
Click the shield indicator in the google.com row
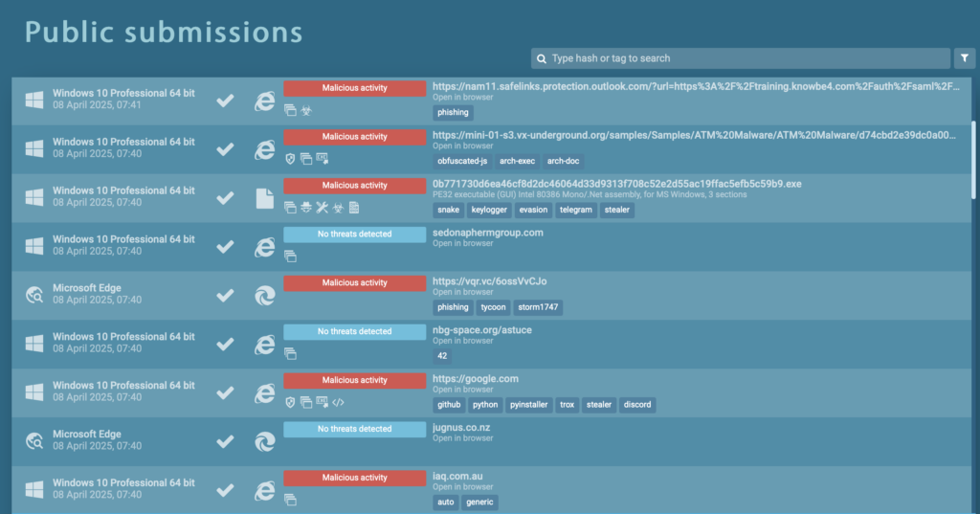pos(290,403)
